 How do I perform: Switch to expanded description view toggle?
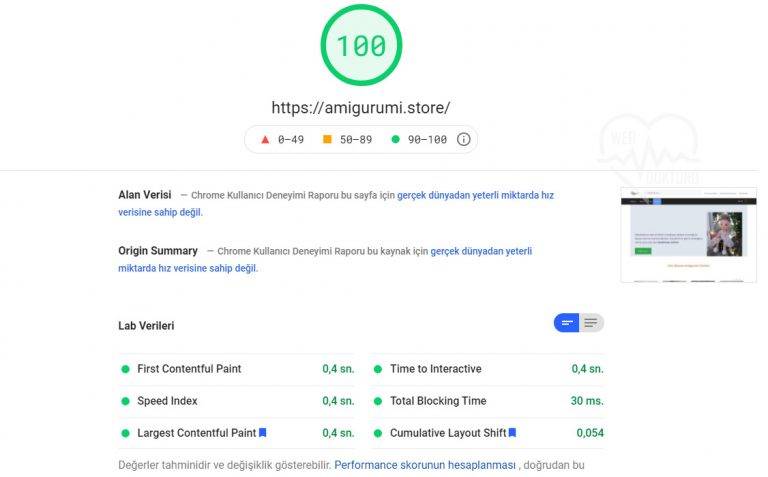click(591, 323)
